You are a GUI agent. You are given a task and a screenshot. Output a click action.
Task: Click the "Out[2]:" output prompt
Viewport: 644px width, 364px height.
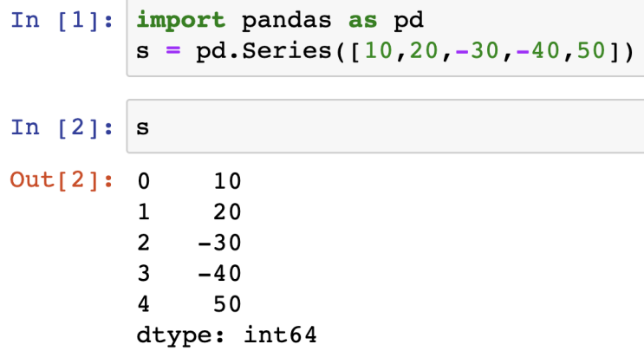coord(62,180)
